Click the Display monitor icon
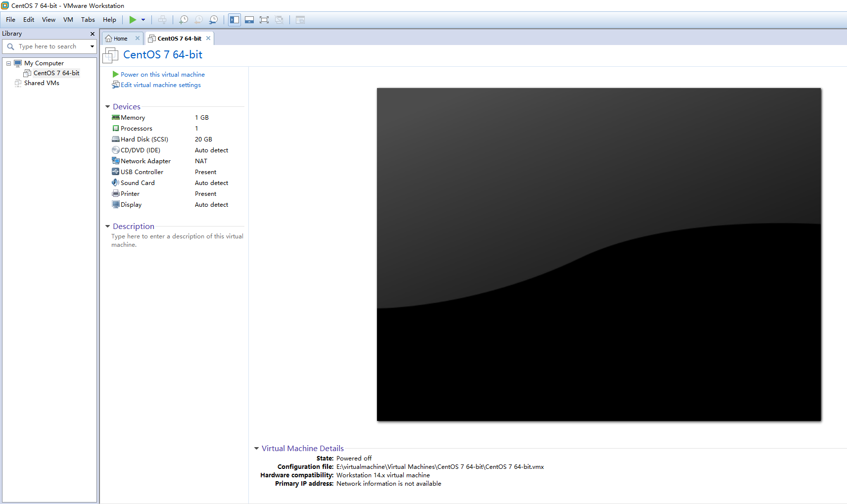 (116, 205)
